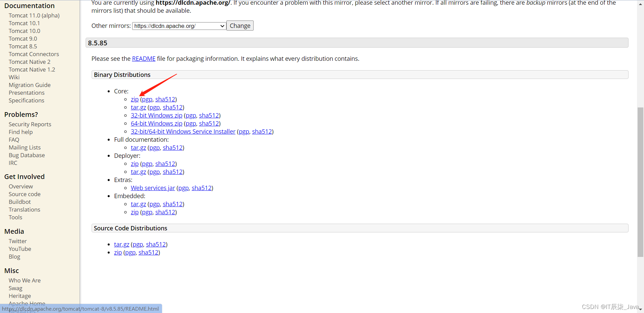Visit the YouTube media link
The width and height of the screenshot is (644, 313).
point(20,249)
